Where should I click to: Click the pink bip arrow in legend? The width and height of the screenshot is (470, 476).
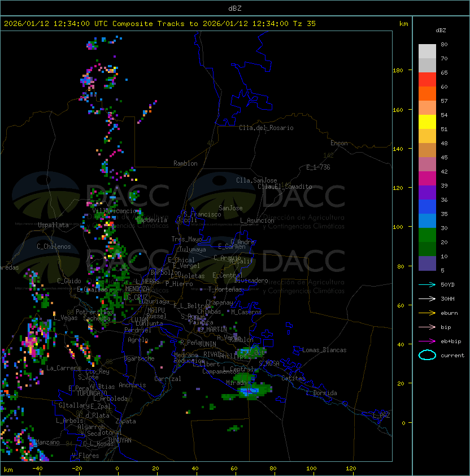pyautogui.click(x=427, y=327)
